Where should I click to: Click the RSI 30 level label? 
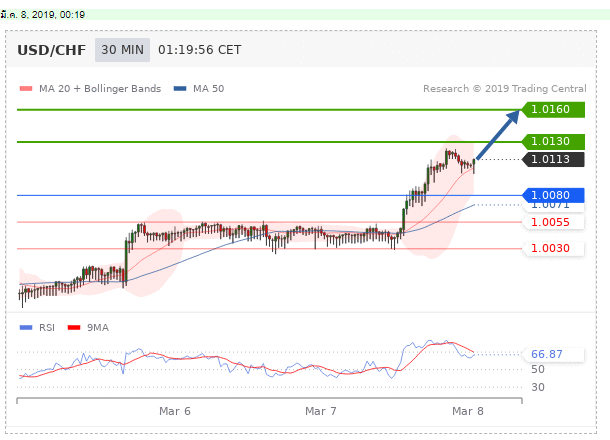[x=538, y=387]
